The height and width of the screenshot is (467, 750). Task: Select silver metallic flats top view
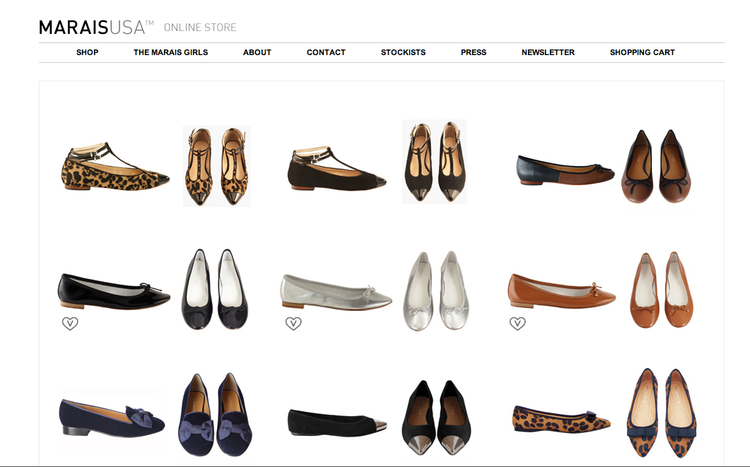pyautogui.click(x=437, y=291)
